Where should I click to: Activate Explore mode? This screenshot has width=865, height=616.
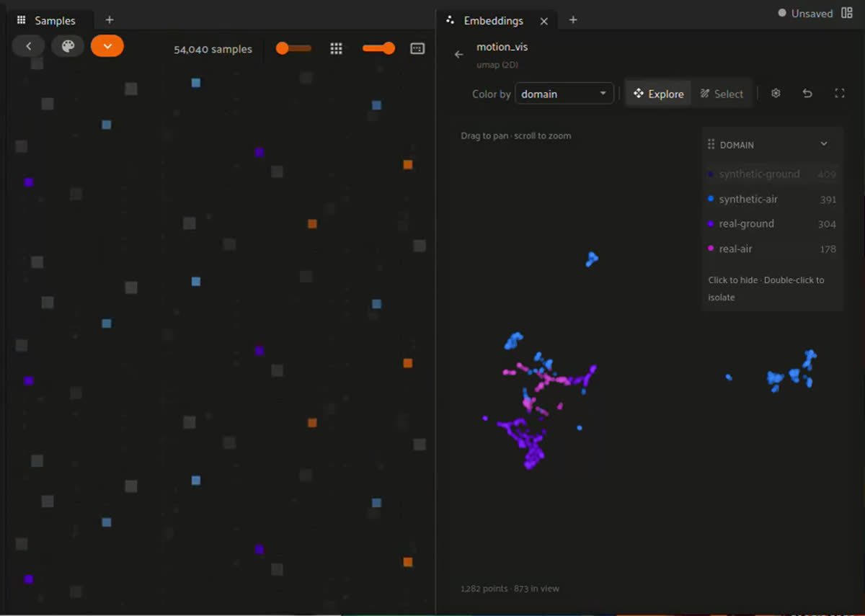point(658,94)
